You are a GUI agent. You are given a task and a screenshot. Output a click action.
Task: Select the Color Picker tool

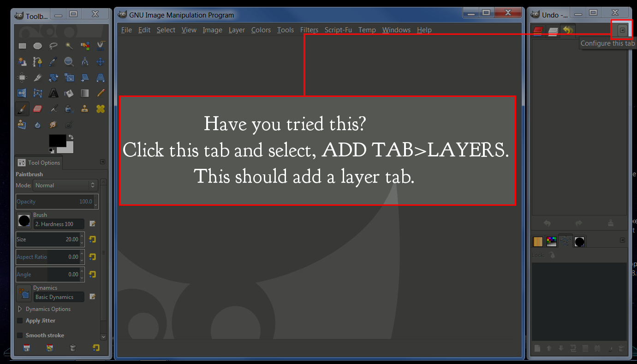pos(54,61)
